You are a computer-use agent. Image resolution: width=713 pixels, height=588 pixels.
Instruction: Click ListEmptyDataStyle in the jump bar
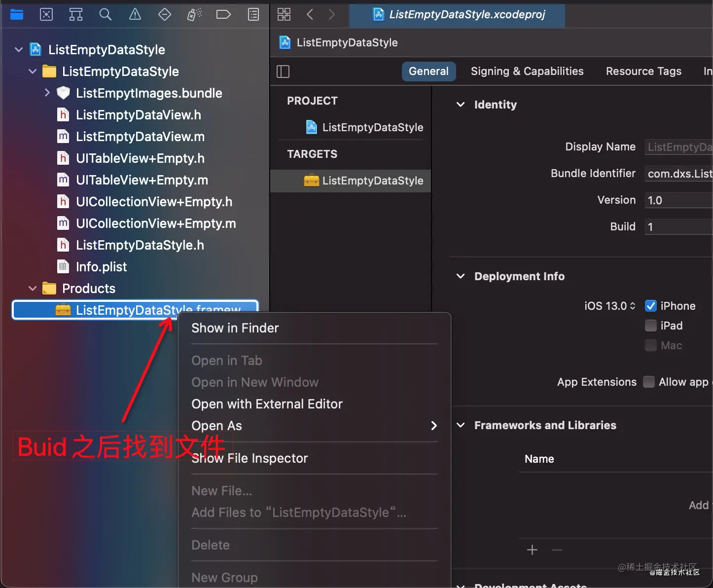[347, 42]
